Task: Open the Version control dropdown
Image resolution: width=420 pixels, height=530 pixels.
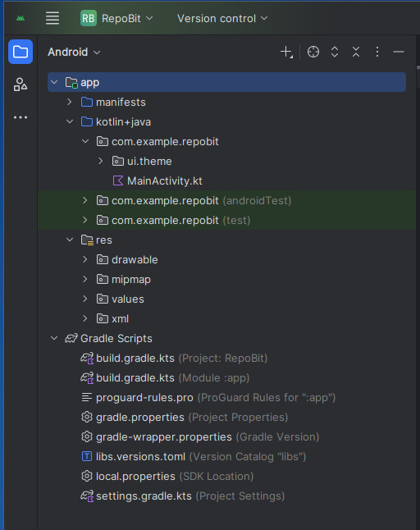Action: point(222,18)
